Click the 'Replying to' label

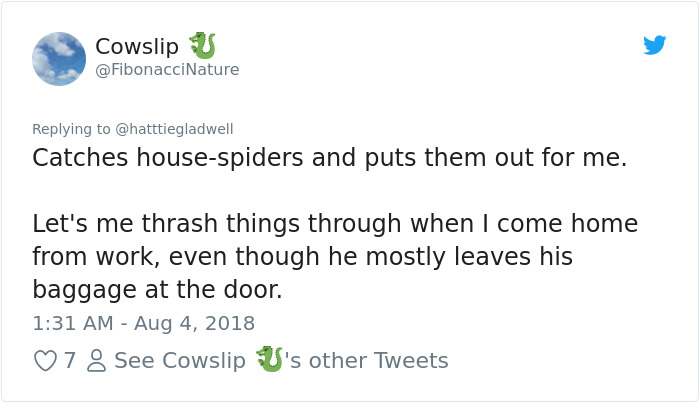71,129
